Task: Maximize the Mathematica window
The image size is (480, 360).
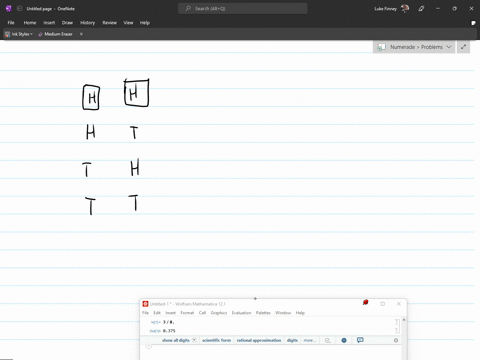Action: pos(383,304)
